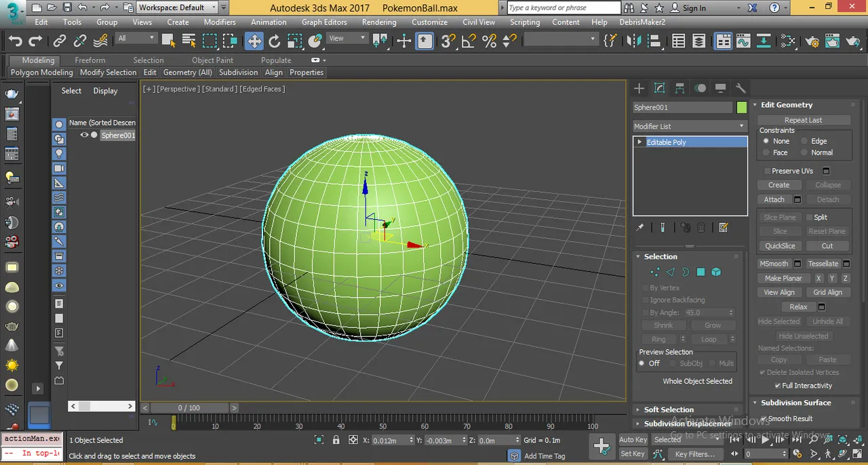Screen dimensions: 868x465
Task: Open the Selected key filter dropdown
Action: coord(686,440)
